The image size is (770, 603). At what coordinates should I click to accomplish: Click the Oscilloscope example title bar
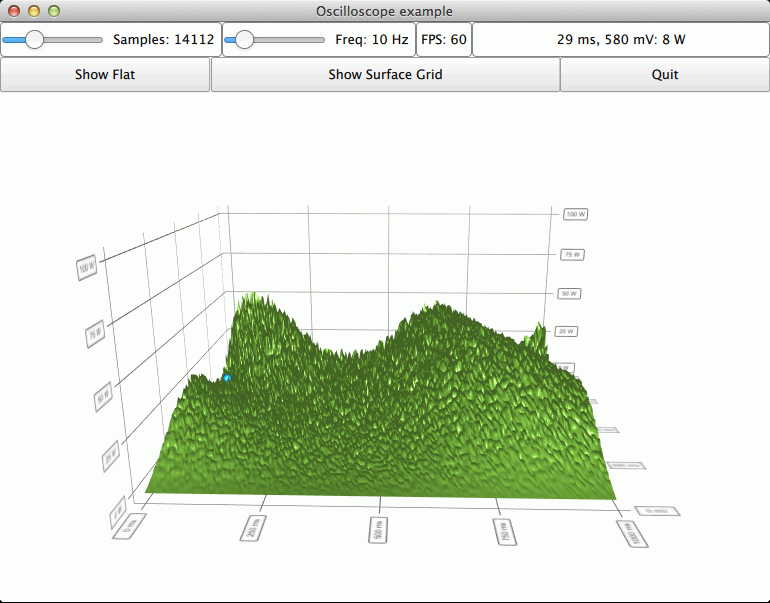click(x=385, y=12)
